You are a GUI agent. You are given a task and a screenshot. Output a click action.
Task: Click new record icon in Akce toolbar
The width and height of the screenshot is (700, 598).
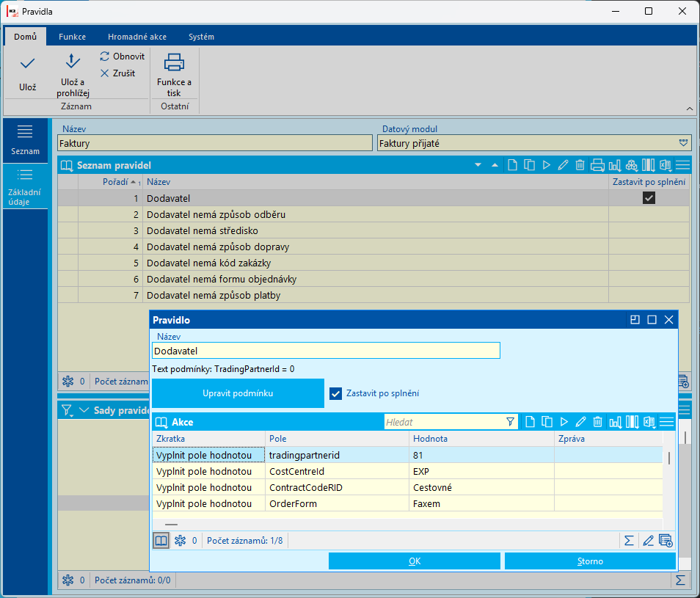coord(530,422)
